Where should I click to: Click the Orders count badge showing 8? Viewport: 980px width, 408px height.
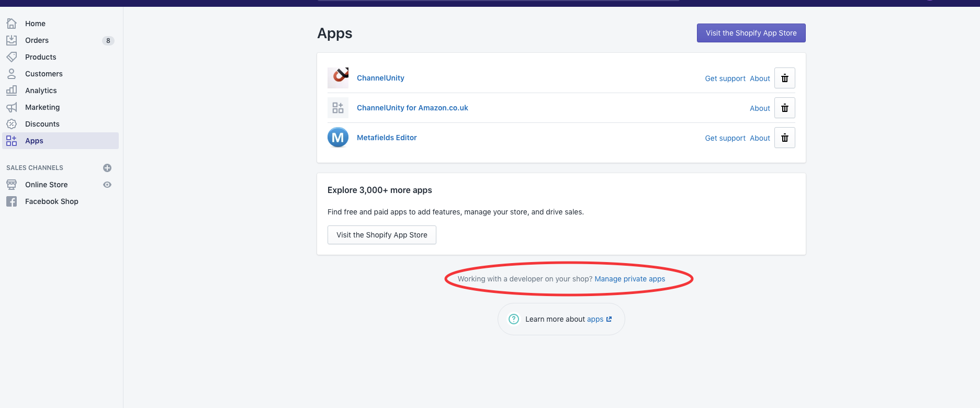coord(108,41)
